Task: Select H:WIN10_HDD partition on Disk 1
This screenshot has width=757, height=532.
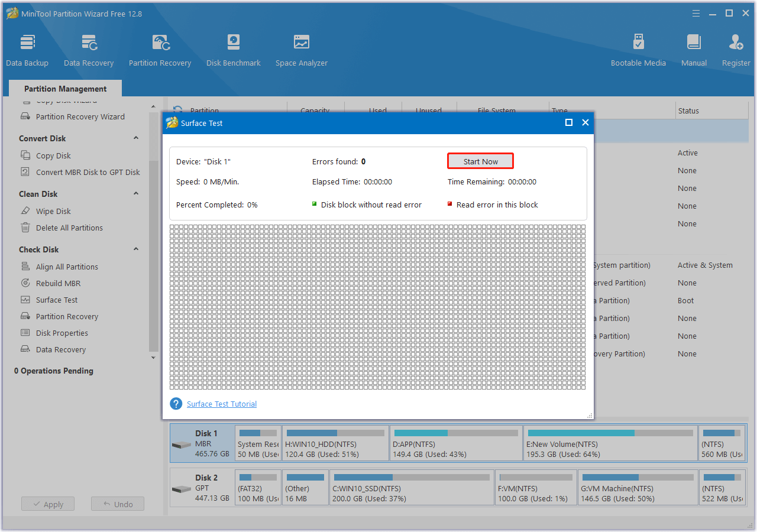Action: [335, 443]
